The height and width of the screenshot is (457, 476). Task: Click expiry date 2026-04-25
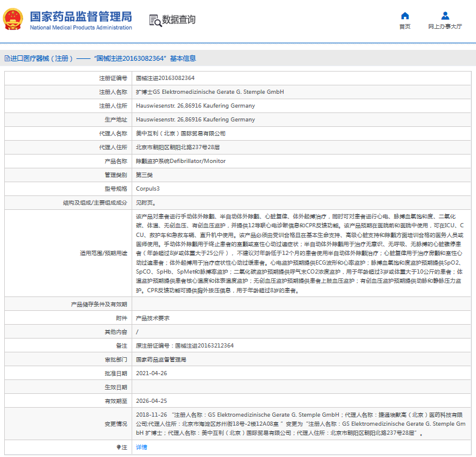[x=151, y=401]
